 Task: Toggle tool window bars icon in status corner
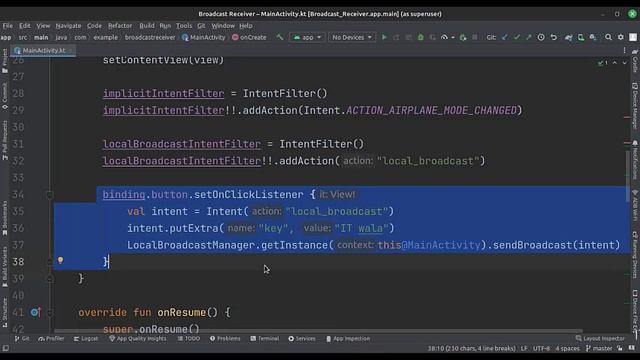(6, 348)
